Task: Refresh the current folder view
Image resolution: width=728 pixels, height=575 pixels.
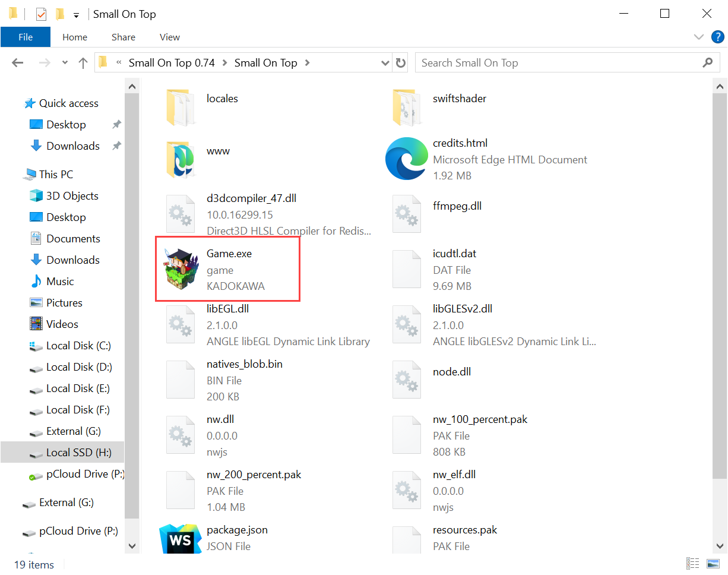Action: (401, 63)
